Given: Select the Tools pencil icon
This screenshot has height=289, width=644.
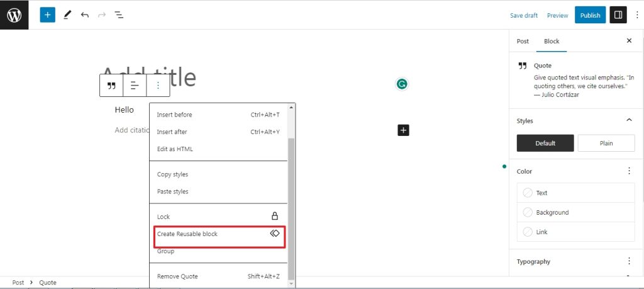Looking at the screenshot, I should 67,15.
